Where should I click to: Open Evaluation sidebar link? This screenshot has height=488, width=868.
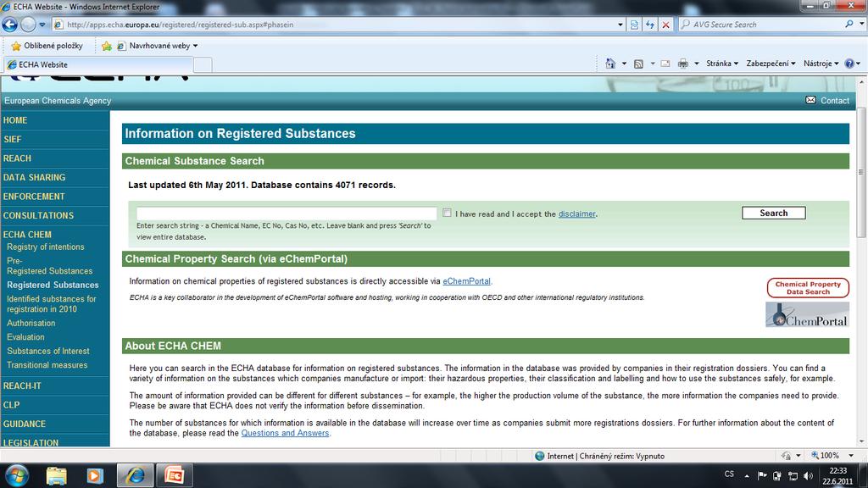pos(25,337)
